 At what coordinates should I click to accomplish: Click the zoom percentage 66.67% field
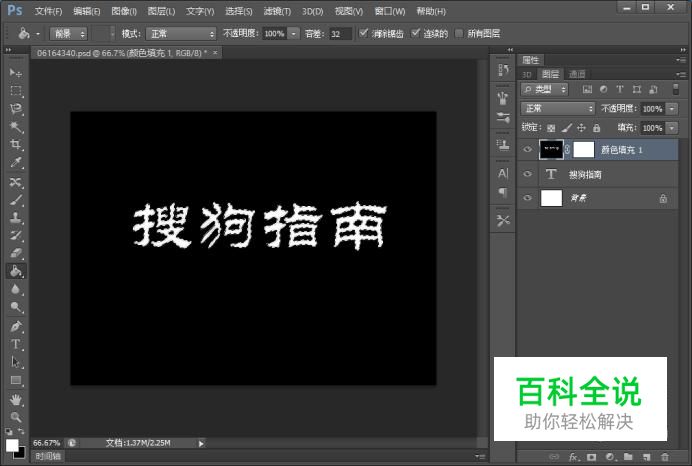46,443
